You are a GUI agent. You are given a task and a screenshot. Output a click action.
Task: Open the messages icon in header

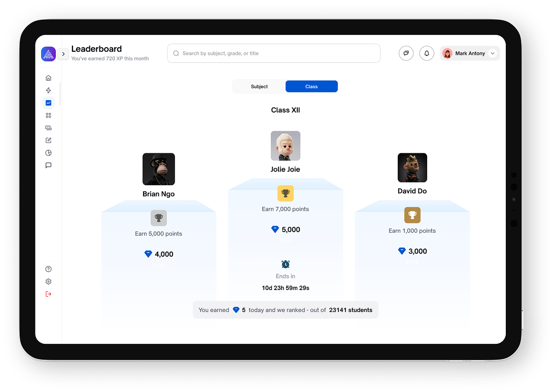pos(406,53)
